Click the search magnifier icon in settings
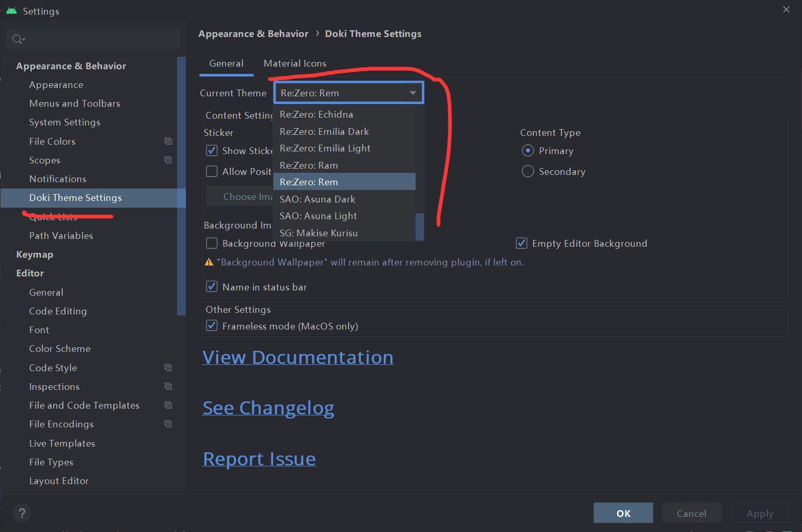802x532 pixels. click(18, 39)
